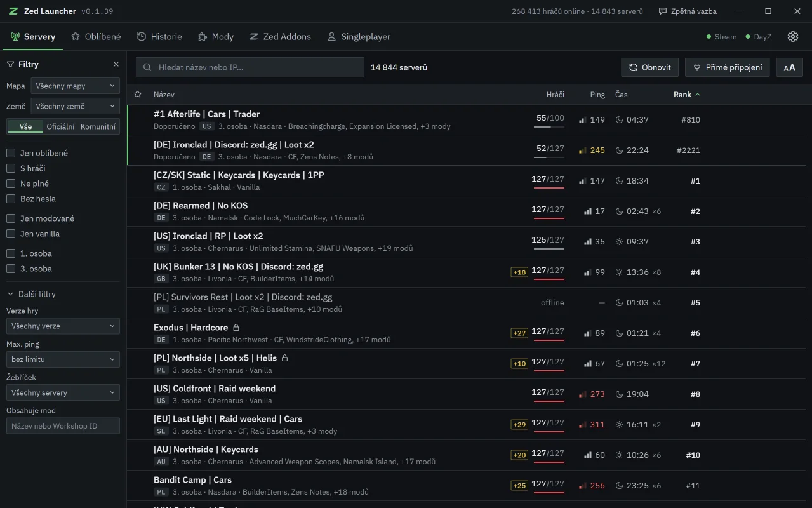
Task: Toggle text size with the AA button
Action: 789,67
